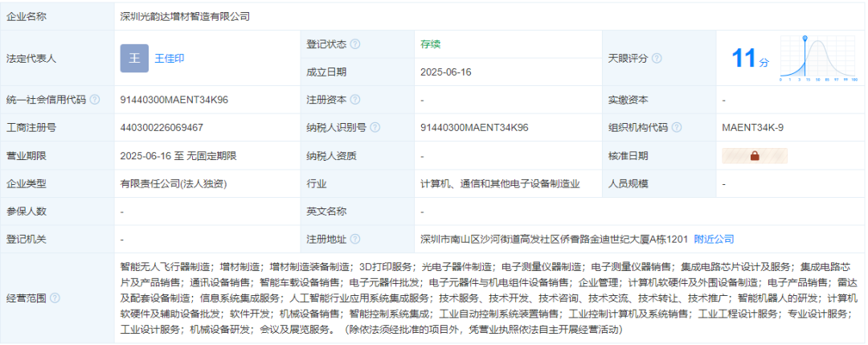Select registration number 440300226069467
The width and height of the screenshot is (868, 345).
tap(162, 128)
